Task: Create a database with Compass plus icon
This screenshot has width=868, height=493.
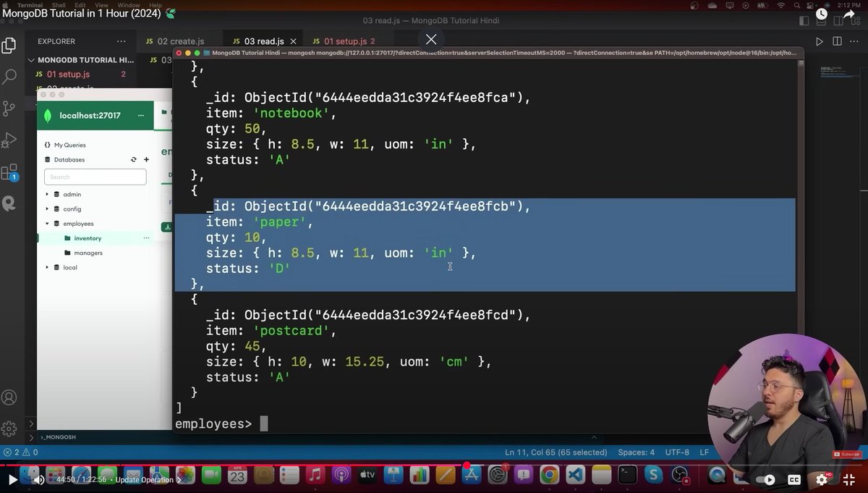Action: 146,159
